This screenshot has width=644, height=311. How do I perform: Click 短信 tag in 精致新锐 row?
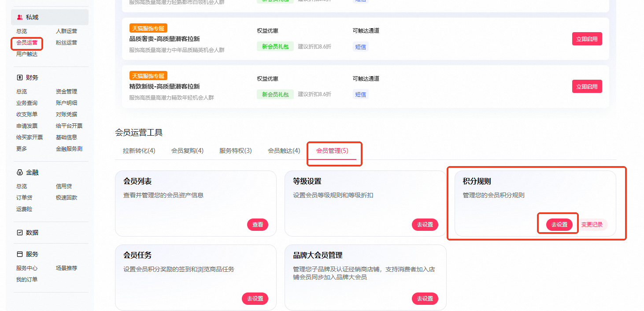click(361, 94)
